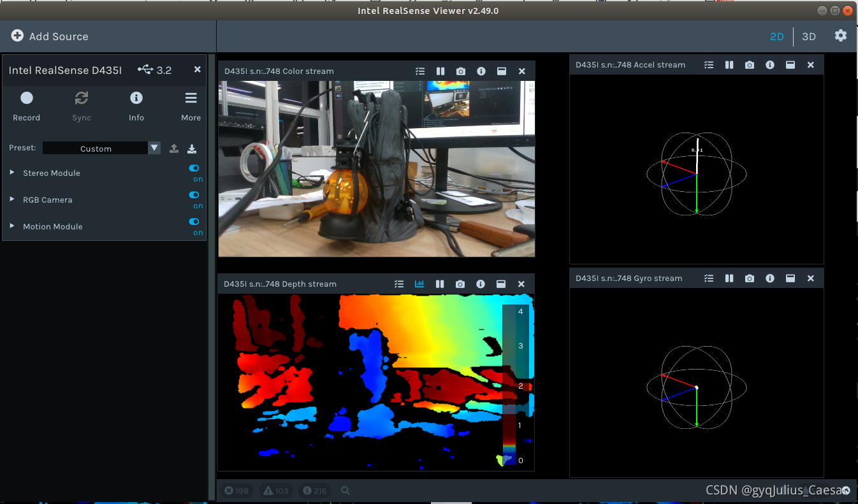
Task: Close the Color stream window
Action: pos(522,71)
